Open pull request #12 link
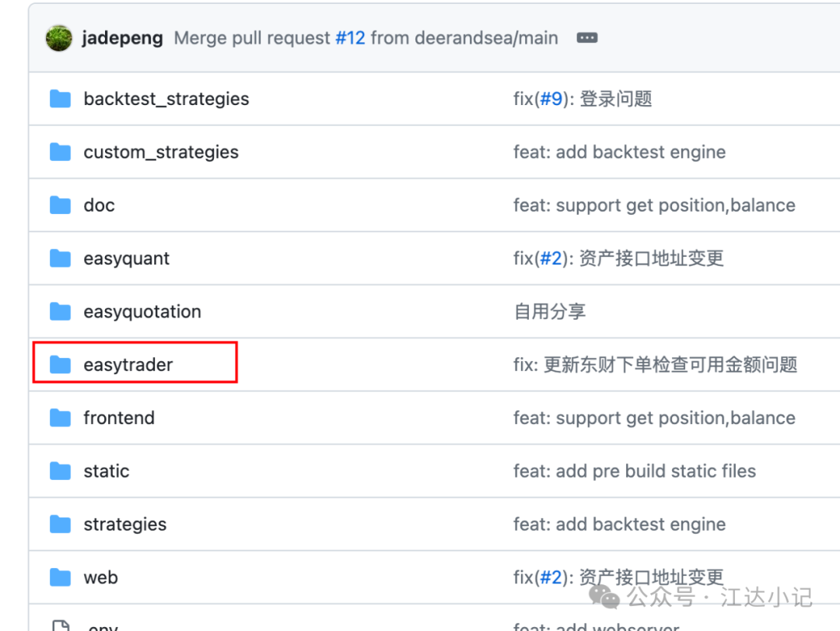 click(x=350, y=38)
